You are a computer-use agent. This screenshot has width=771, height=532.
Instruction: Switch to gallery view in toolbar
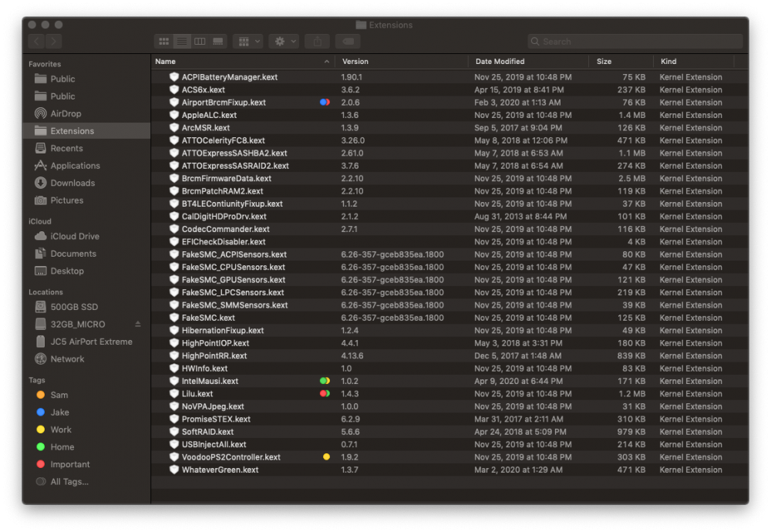(217, 41)
